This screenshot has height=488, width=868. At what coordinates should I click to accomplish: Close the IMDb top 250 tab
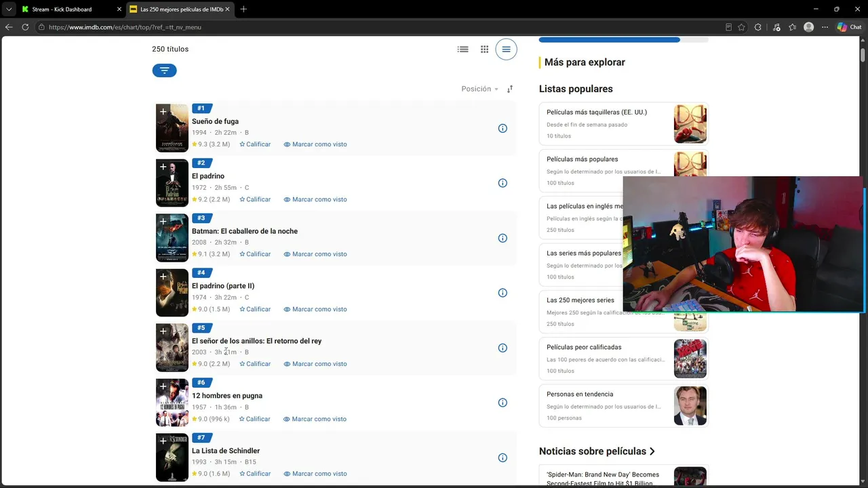pos(227,9)
